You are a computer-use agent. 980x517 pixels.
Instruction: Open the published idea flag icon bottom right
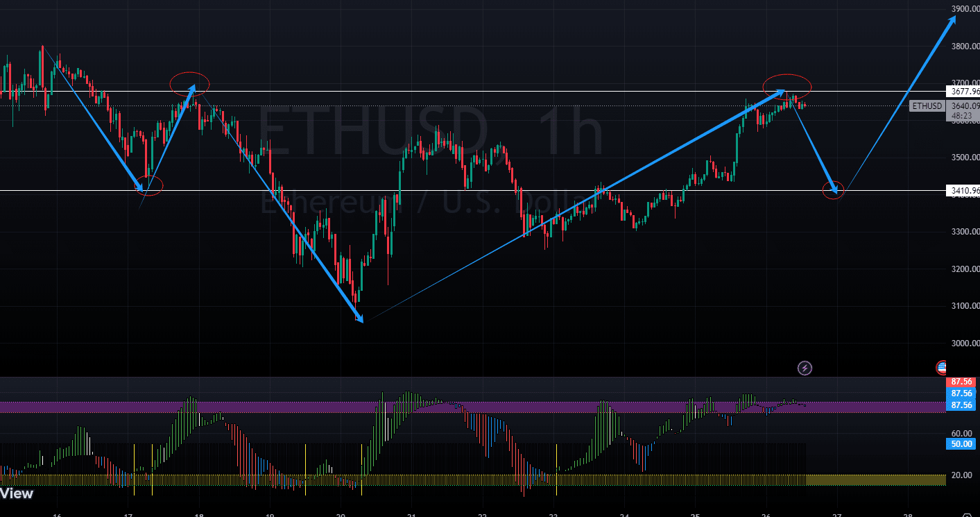point(941,367)
